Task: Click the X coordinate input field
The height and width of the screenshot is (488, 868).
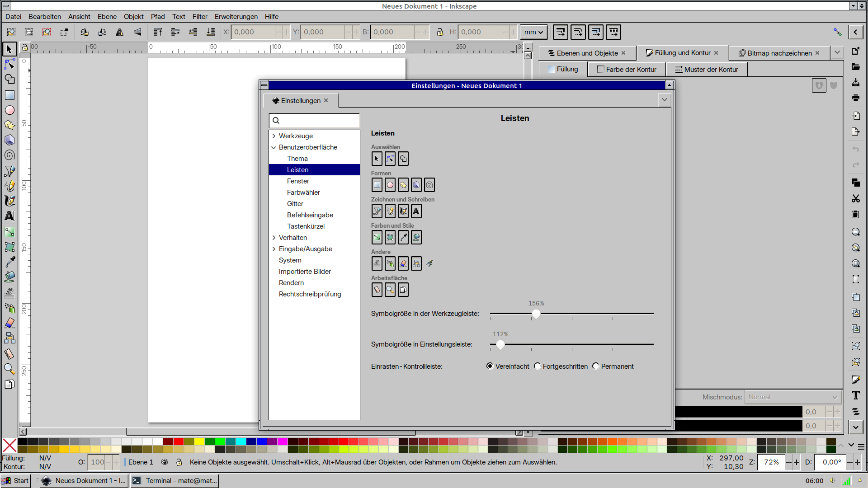Action: pyautogui.click(x=253, y=32)
